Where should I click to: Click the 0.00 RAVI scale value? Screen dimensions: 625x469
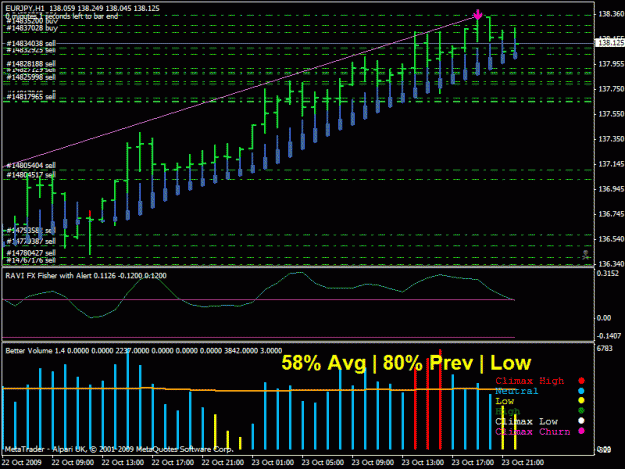tap(604, 318)
